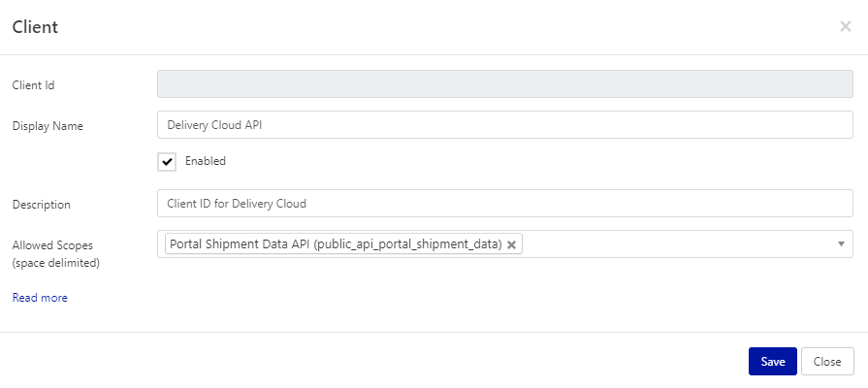Click the Client dialog title
868x388 pixels.
35,27
